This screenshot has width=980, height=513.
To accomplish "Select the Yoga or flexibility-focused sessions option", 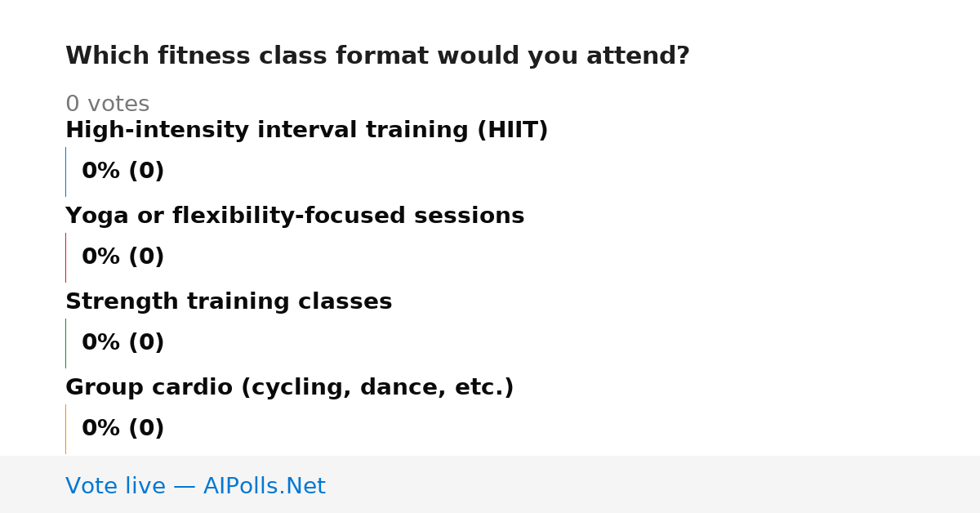I will pyautogui.click(x=295, y=216).
